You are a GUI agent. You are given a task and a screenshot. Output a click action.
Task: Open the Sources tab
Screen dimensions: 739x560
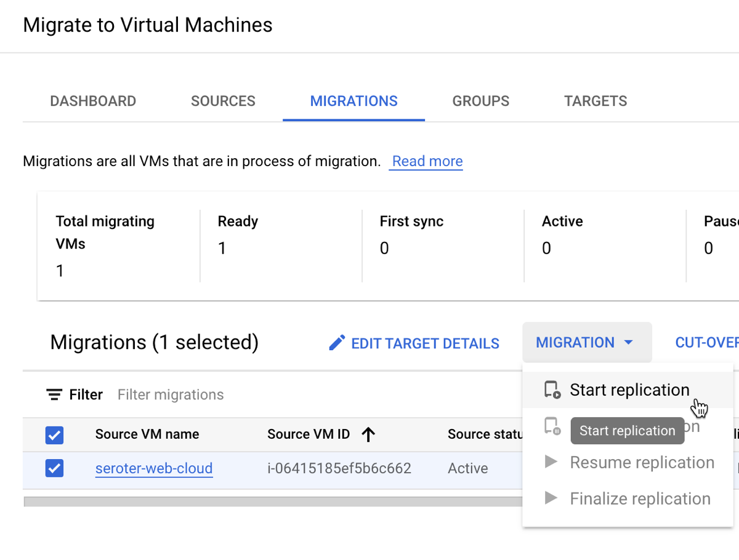pyautogui.click(x=223, y=102)
